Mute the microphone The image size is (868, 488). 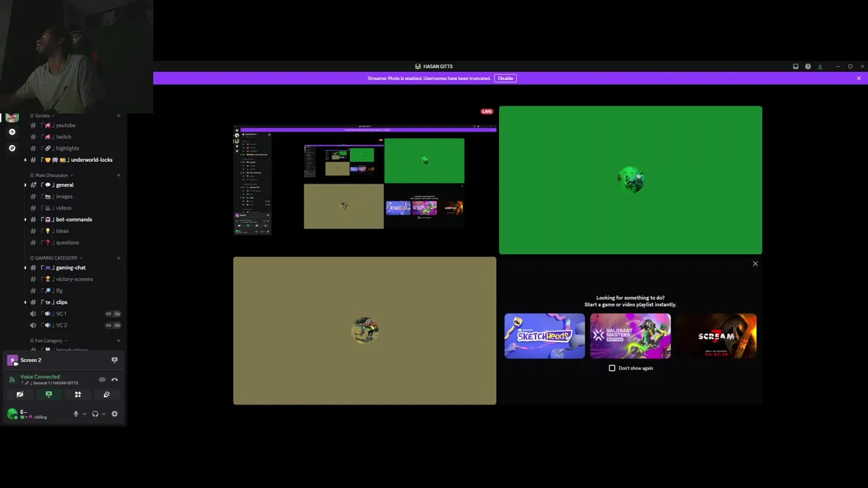click(x=76, y=414)
